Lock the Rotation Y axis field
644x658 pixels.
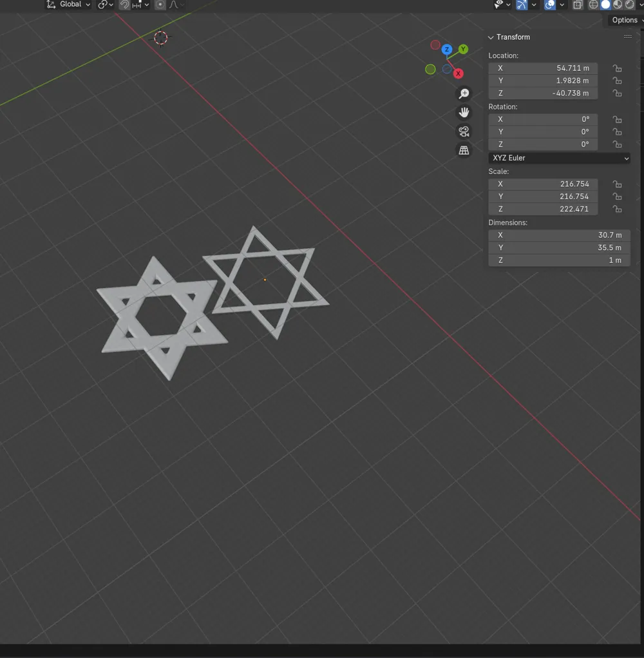point(617,131)
